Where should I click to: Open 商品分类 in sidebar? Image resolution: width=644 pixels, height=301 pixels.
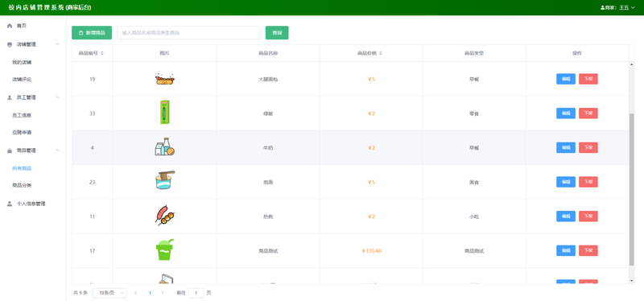point(22,186)
